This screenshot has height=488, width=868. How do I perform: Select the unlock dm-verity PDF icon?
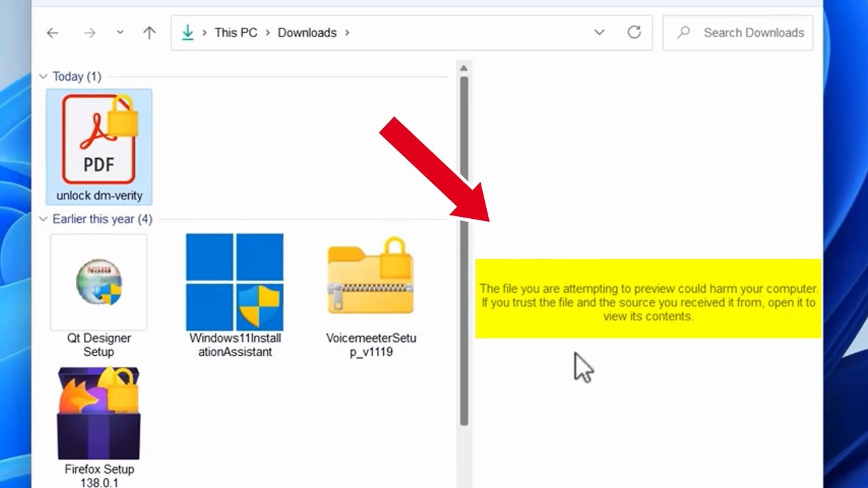tap(100, 139)
